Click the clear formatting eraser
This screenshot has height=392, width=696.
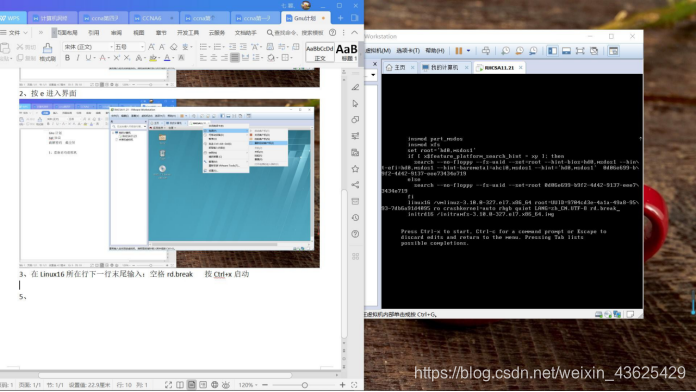click(174, 47)
